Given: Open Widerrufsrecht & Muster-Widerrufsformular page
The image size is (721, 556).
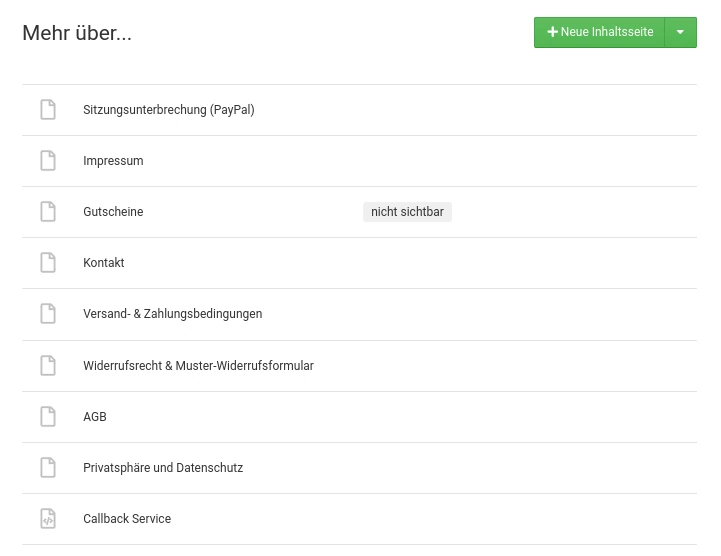Looking at the screenshot, I should [198, 366].
